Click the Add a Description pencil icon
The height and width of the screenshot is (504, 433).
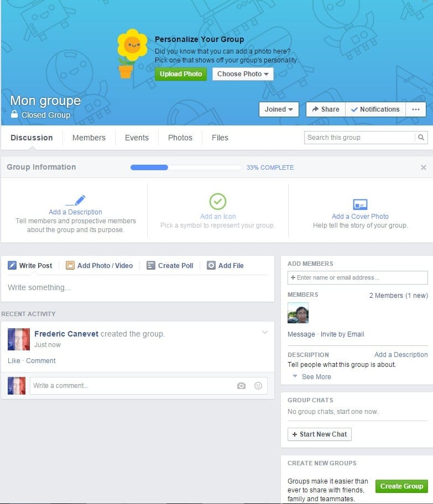(x=76, y=200)
